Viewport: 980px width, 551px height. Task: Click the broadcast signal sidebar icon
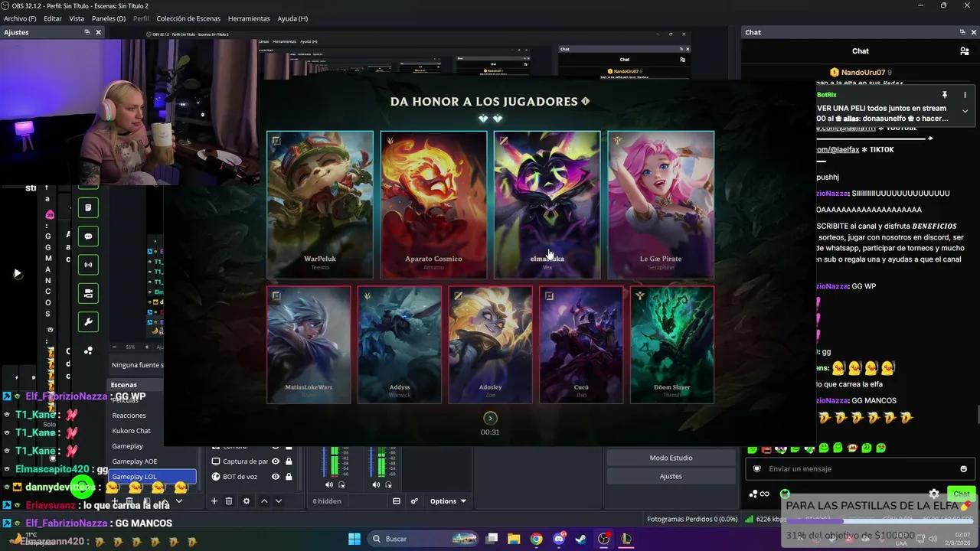88,265
